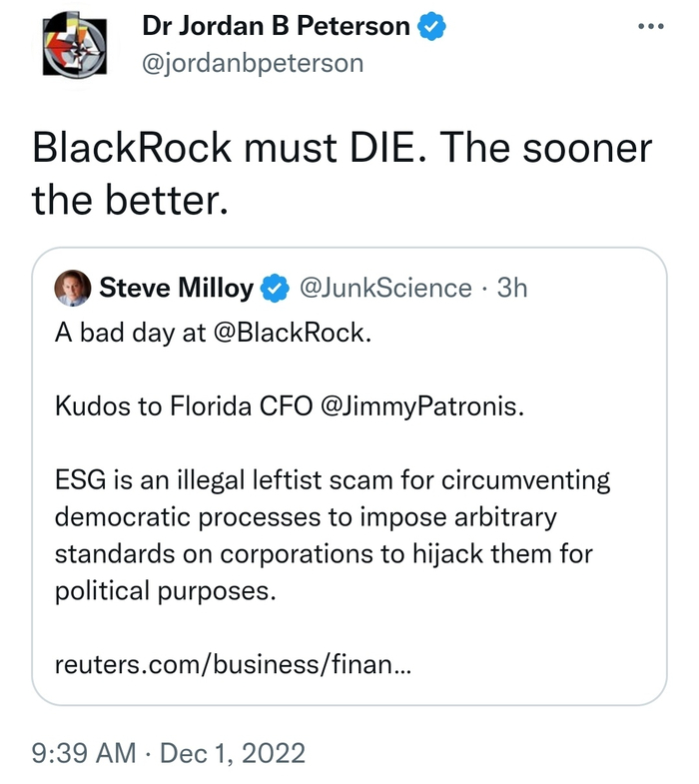Click Steve Milloy's profile picture
This screenshot has width=699, height=784.
pos(74,288)
